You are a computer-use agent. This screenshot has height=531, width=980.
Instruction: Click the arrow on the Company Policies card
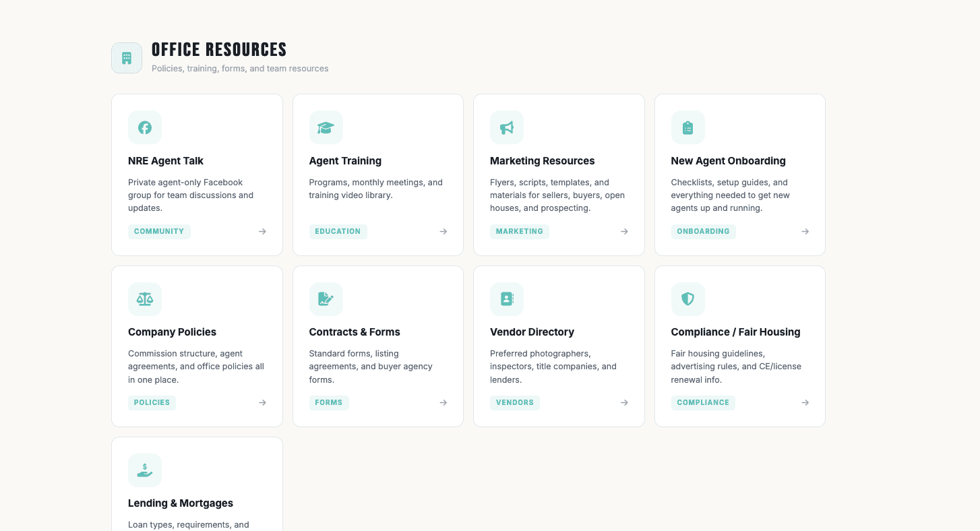click(x=262, y=402)
